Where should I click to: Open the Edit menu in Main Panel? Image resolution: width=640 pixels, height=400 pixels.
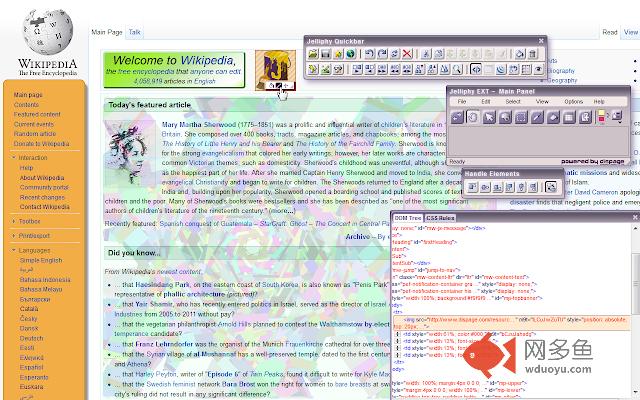coord(486,102)
